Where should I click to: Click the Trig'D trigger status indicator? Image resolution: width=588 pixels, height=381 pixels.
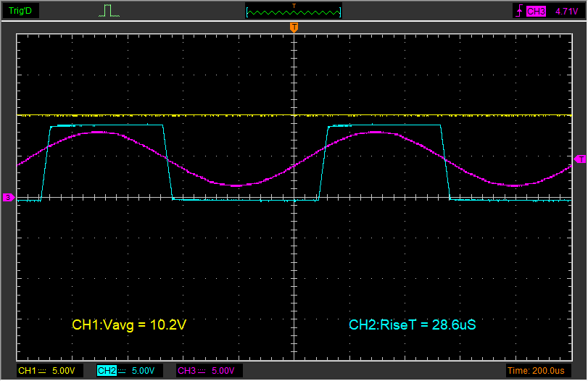(x=20, y=11)
